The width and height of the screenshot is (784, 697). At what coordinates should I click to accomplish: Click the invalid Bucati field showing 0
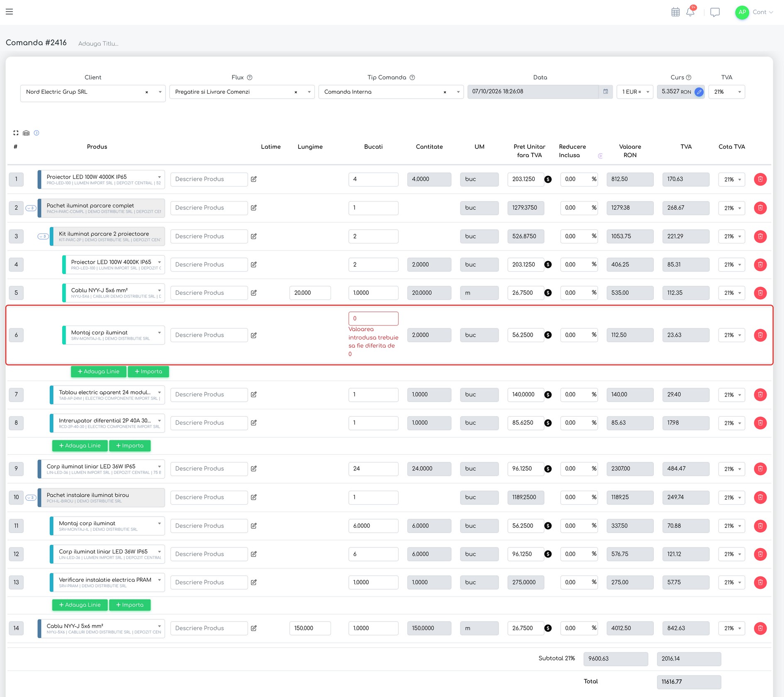click(x=373, y=318)
